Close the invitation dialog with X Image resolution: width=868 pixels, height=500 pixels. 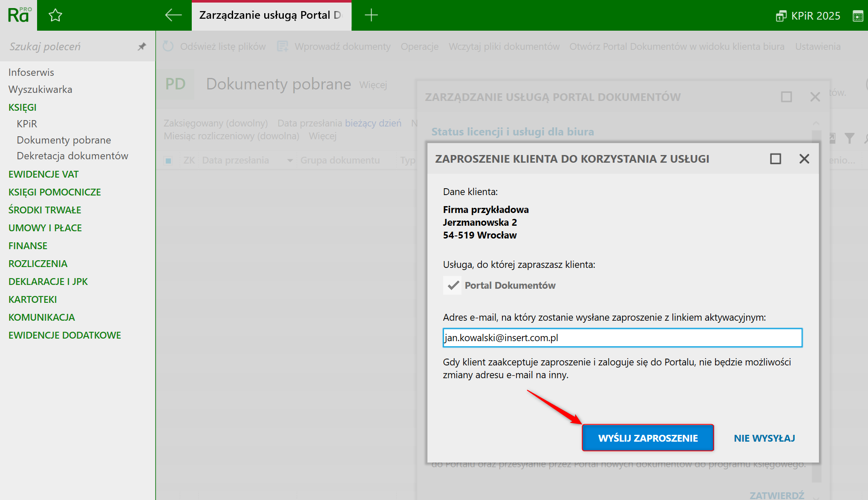pos(804,159)
